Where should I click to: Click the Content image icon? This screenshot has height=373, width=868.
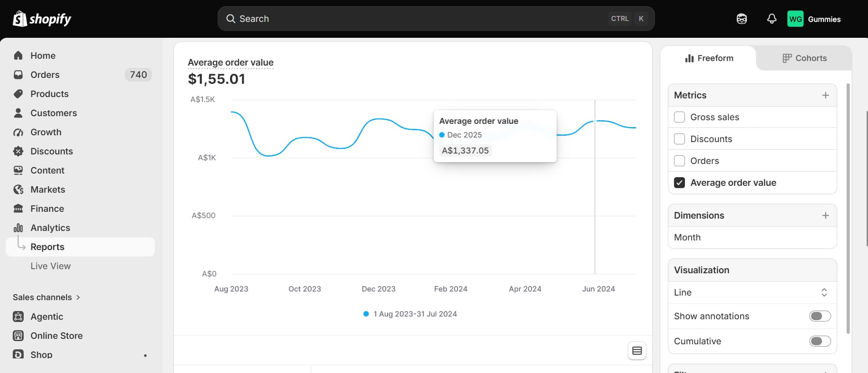coord(18,170)
